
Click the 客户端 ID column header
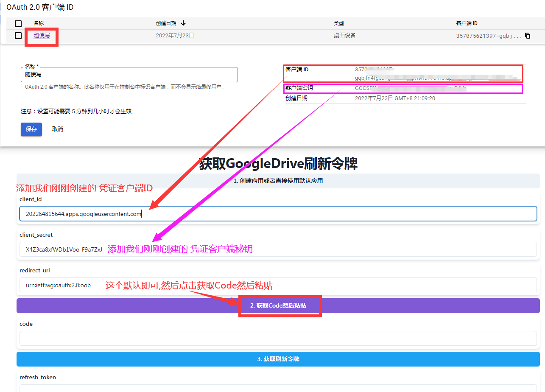pyautogui.click(x=467, y=23)
